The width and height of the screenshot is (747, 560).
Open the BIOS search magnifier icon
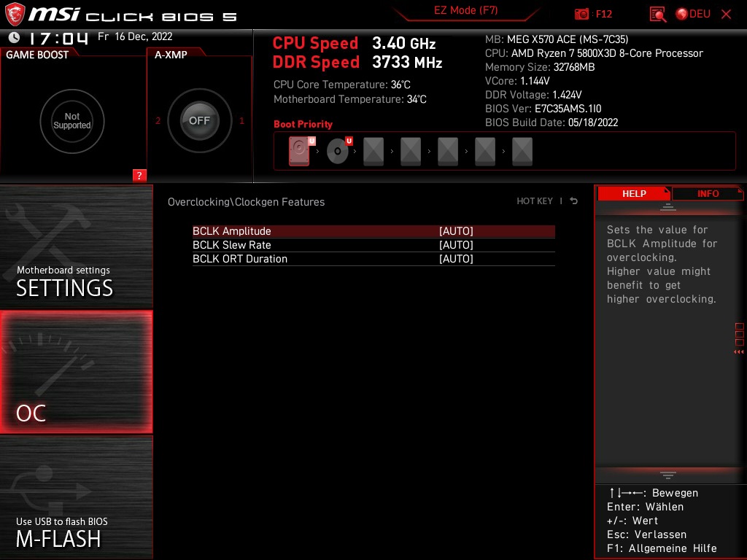[x=657, y=15]
